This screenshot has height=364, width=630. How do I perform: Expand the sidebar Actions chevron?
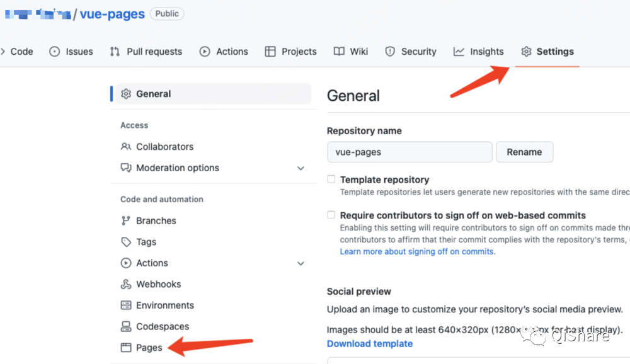coord(301,264)
